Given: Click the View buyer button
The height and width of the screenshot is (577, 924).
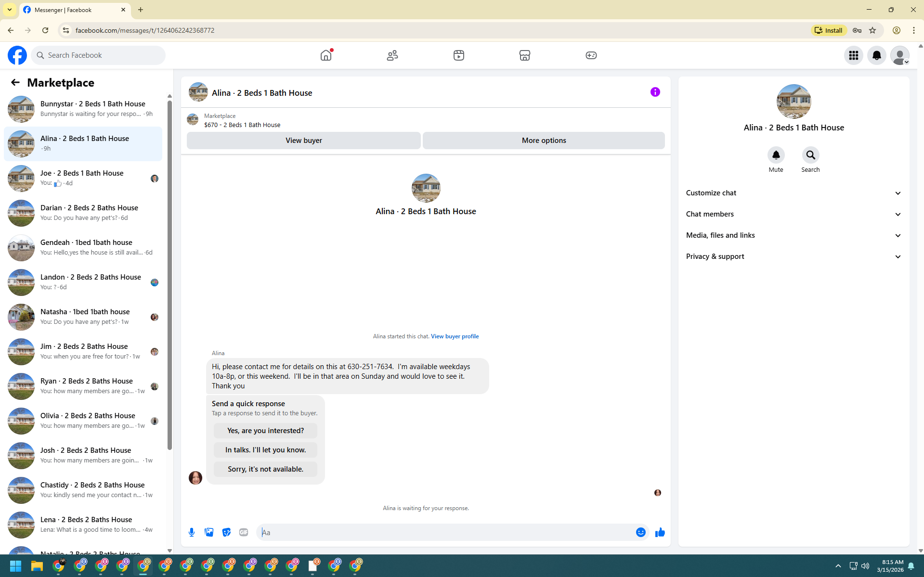Looking at the screenshot, I should [304, 141].
